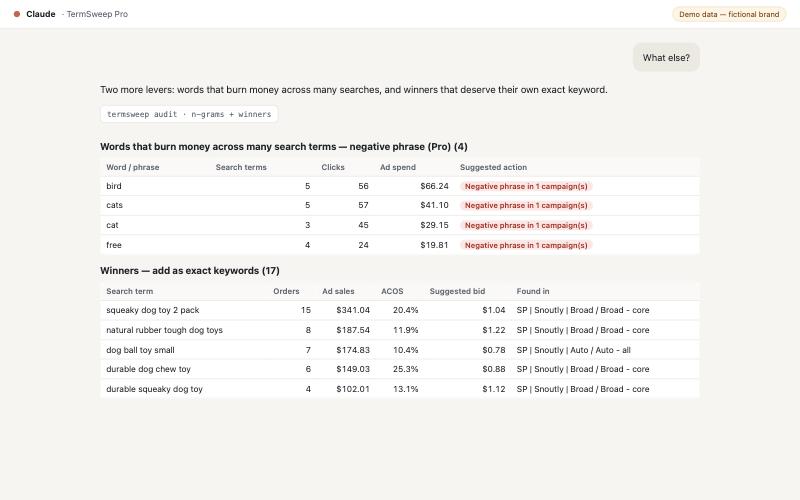This screenshot has height=500, width=800.
Task: Select the 'cats' word cell
Action: pos(114,205)
